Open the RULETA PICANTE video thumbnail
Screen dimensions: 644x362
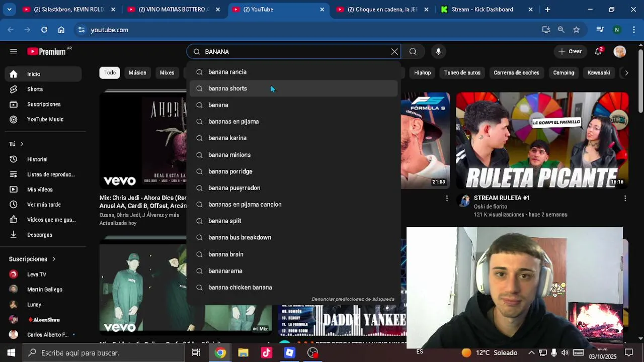pyautogui.click(x=542, y=140)
